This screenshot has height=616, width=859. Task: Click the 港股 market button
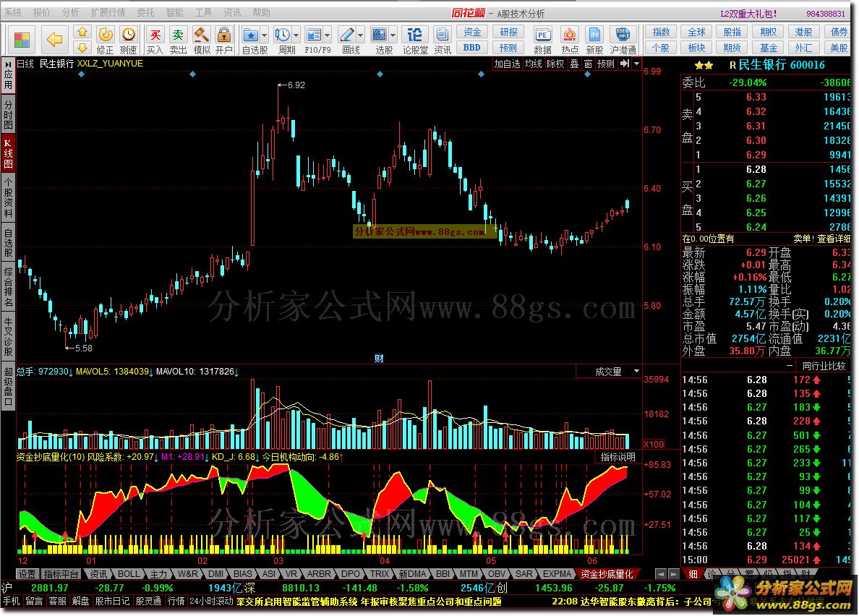[803, 32]
